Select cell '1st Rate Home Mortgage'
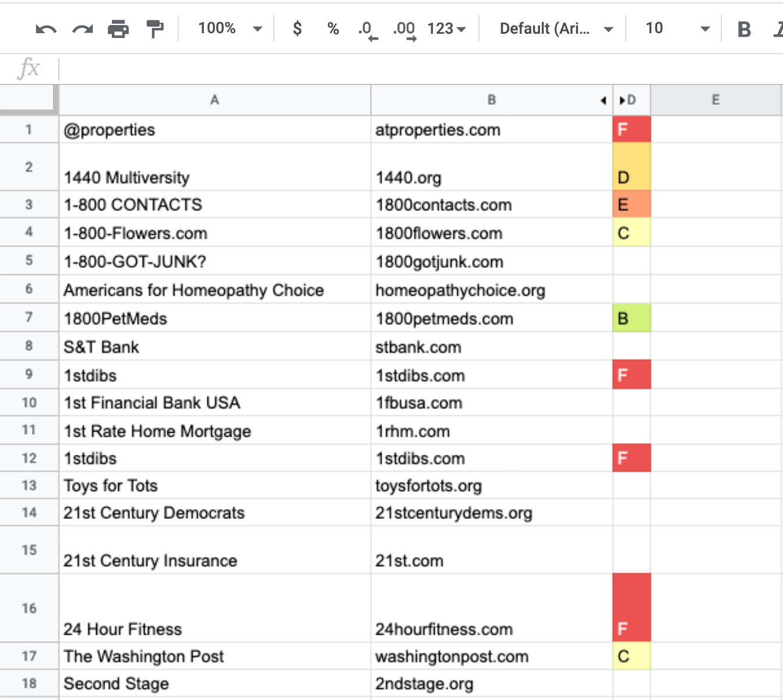The image size is (783, 700). point(215,430)
